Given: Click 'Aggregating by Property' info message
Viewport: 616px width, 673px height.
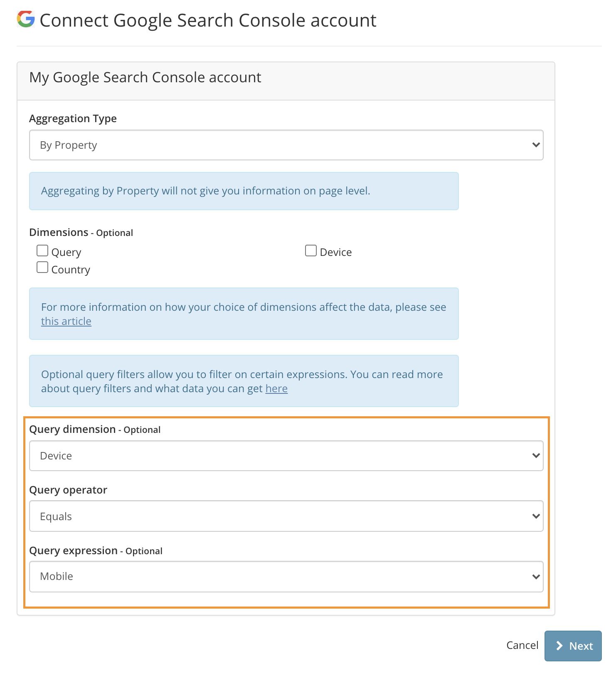Looking at the screenshot, I should [244, 191].
